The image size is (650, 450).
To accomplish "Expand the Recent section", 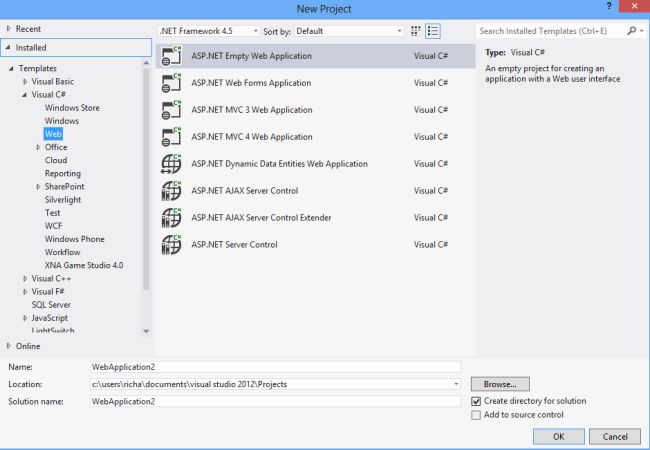I will click(9, 29).
